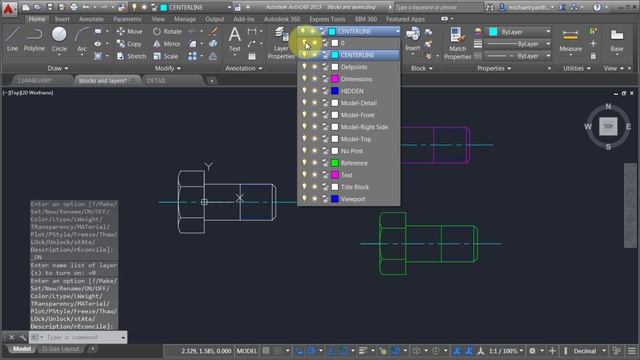
Task: Click the green Reference layer color swatch
Action: (x=335, y=163)
